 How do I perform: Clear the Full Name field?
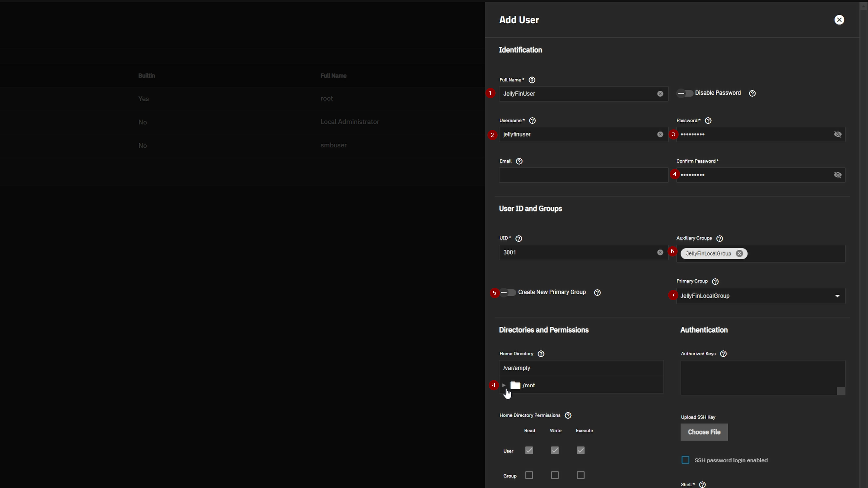660,94
